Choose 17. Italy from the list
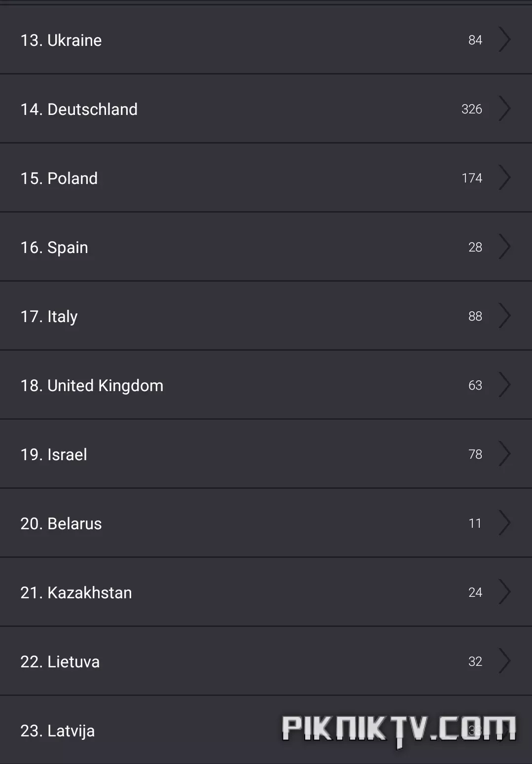The width and height of the screenshot is (532, 764). coord(266,316)
